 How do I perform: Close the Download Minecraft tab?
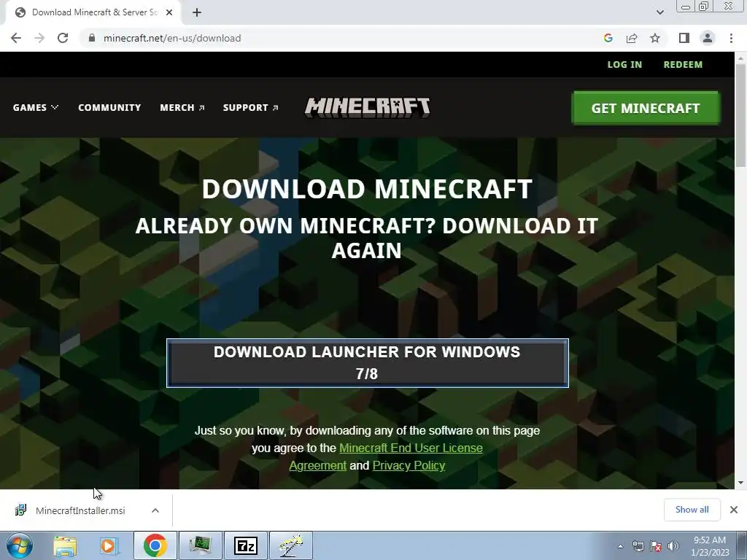[169, 12]
